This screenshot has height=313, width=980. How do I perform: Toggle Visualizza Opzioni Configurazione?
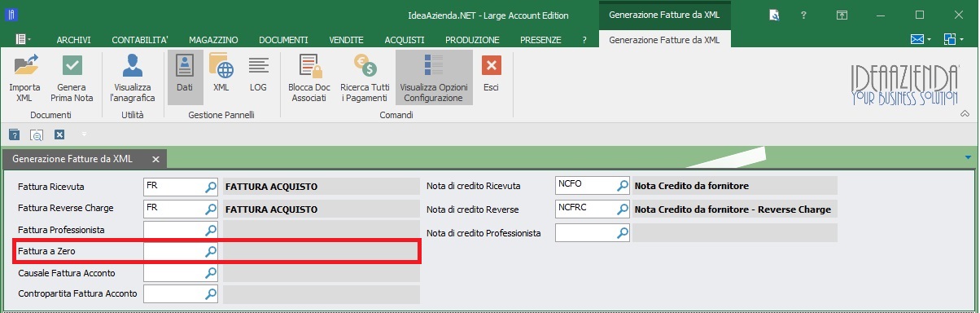pos(434,77)
